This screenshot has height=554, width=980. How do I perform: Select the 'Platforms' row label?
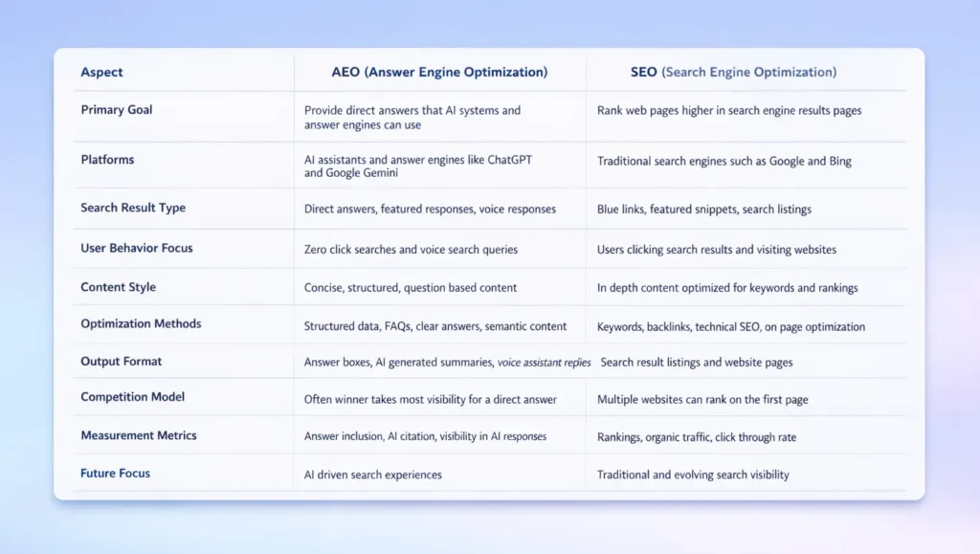[x=107, y=159]
